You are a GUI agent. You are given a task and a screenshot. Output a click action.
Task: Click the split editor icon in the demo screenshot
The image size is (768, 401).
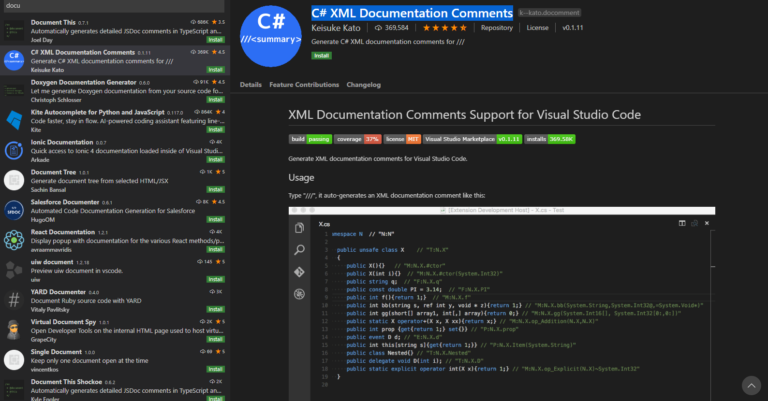(682, 223)
